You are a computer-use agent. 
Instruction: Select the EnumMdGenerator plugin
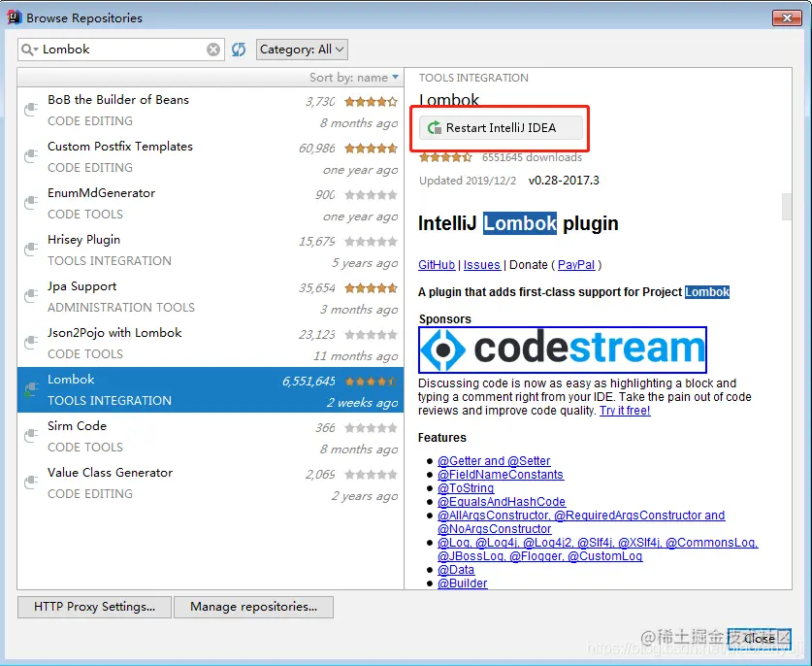click(x=211, y=203)
